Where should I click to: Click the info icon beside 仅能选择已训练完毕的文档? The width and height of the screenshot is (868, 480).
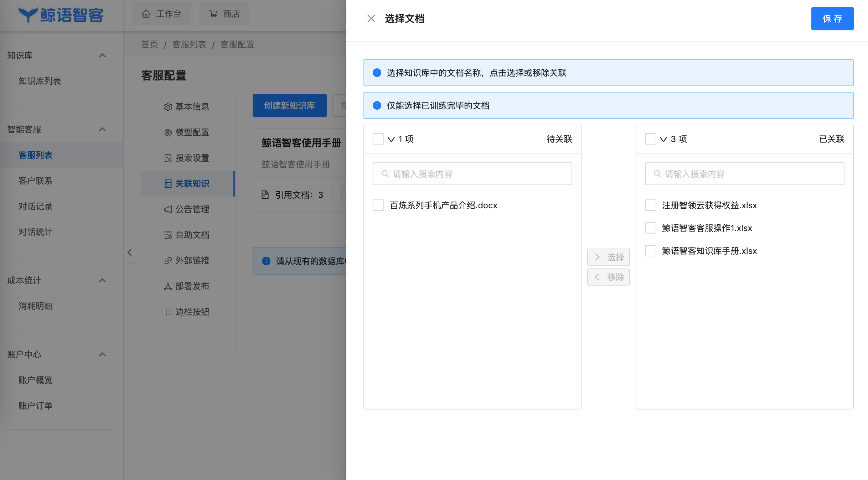377,105
